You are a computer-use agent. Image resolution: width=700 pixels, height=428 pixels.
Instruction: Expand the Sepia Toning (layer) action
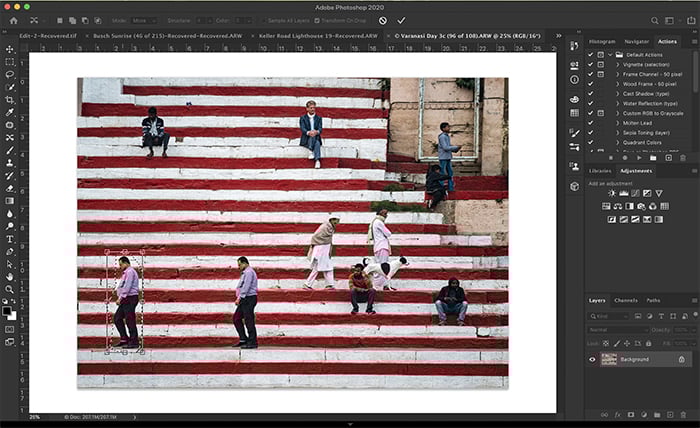tap(618, 133)
